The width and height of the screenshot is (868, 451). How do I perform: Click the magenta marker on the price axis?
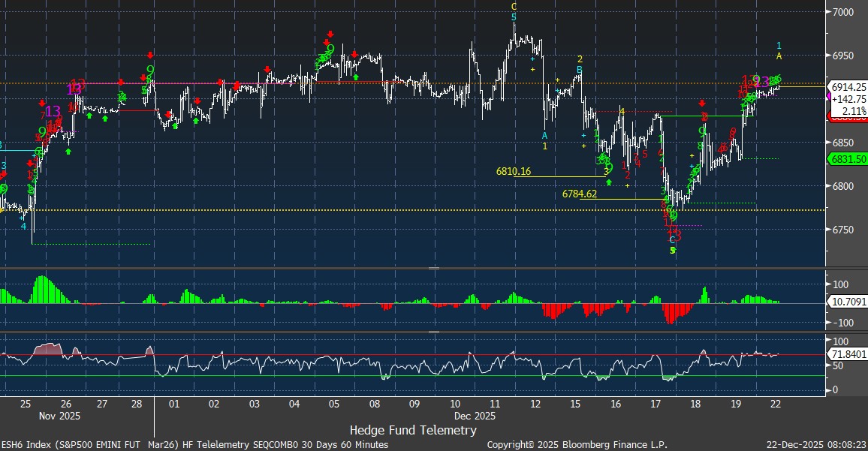pyautogui.click(x=828, y=98)
